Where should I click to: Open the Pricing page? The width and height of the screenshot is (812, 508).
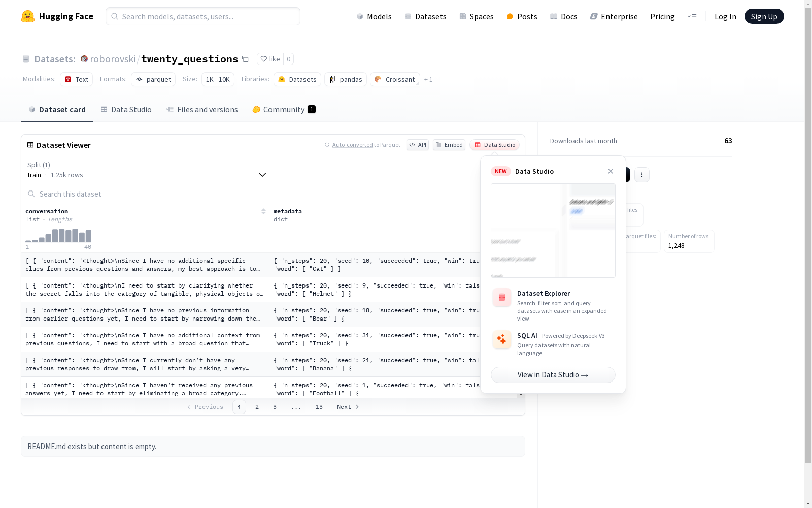tap(662, 16)
